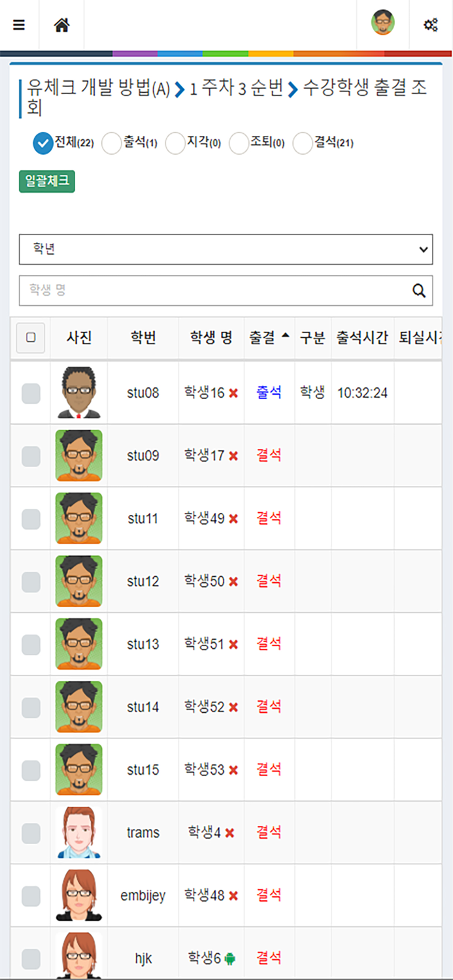Choose the 결석(21) attendance filter
This screenshot has width=453, height=980.
click(302, 143)
